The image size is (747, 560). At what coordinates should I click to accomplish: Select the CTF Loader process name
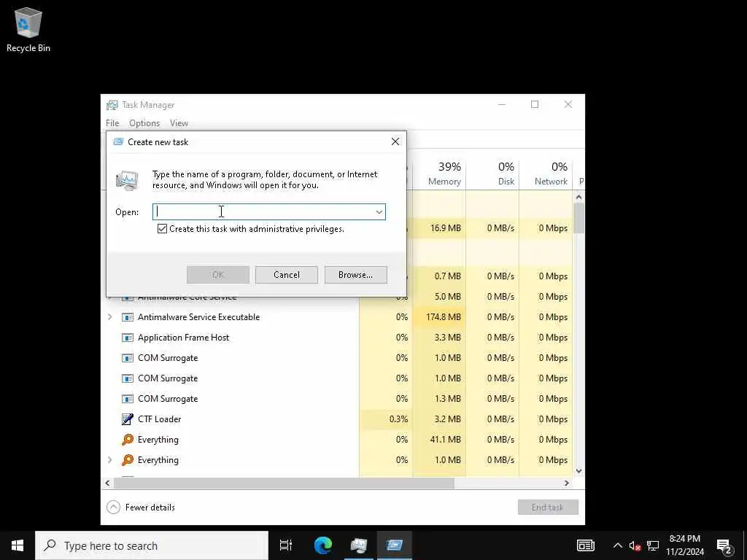tap(159, 419)
